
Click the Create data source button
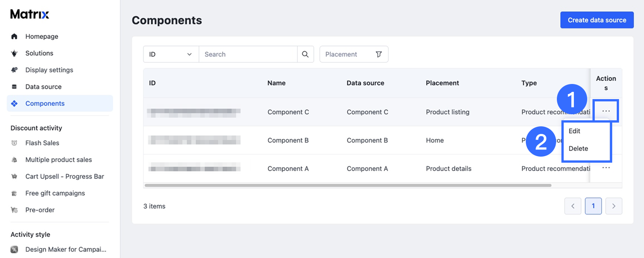597,20
